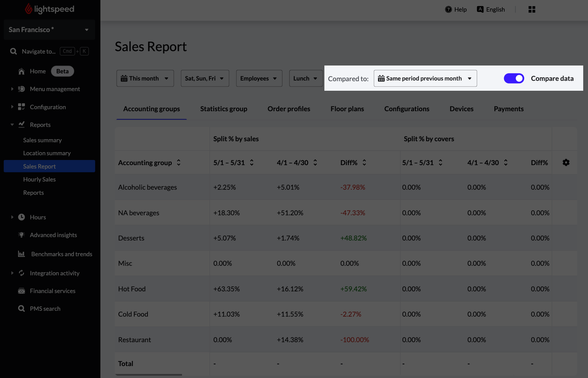Open the Lunch filter dropdown
The image size is (588, 378).
(305, 78)
